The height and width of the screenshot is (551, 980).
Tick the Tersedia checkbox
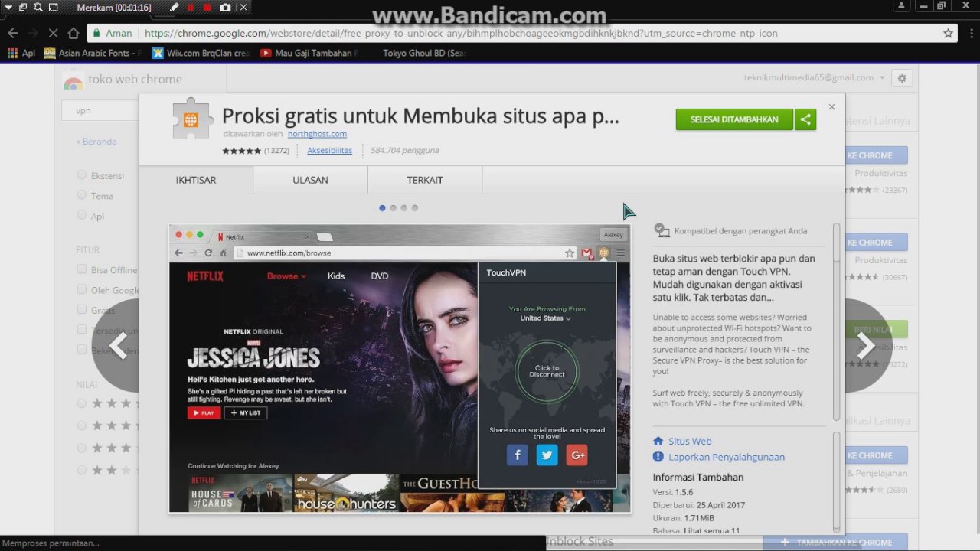click(x=81, y=330)
